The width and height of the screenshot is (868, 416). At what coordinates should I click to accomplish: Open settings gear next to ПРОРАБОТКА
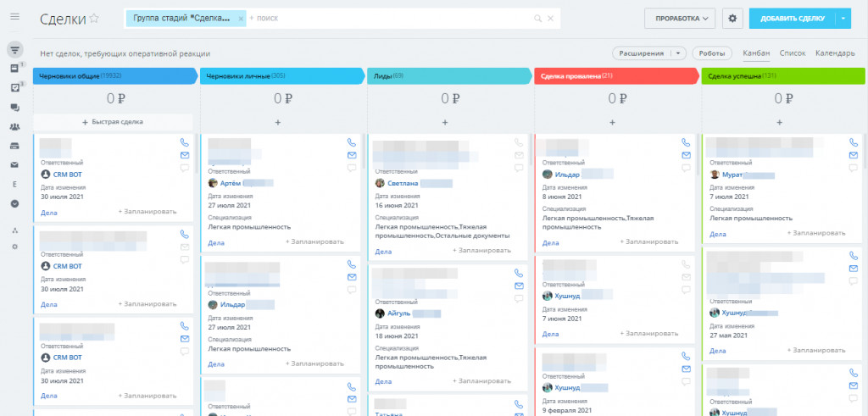click(x=732, y=19)
